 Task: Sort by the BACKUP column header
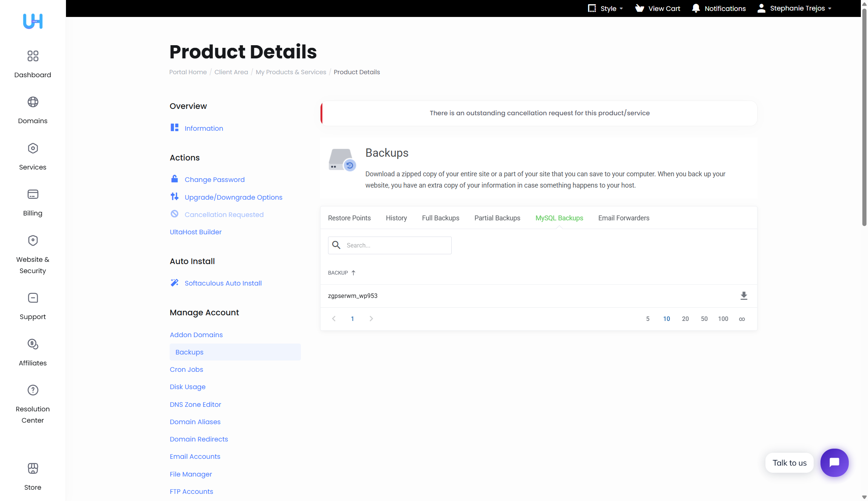[x=338, y=273]
